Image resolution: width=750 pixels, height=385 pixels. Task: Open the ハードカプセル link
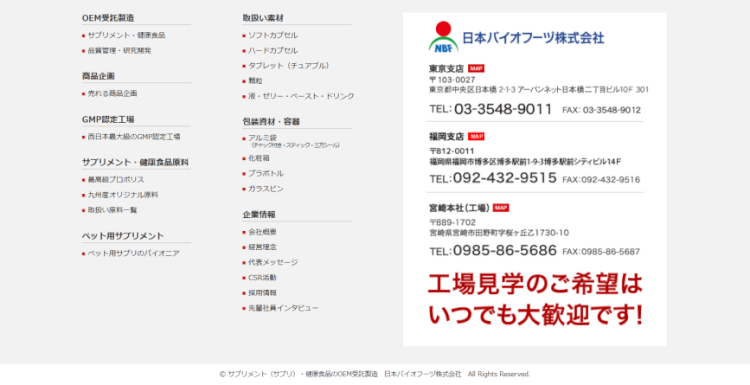[x=273, y=51]
